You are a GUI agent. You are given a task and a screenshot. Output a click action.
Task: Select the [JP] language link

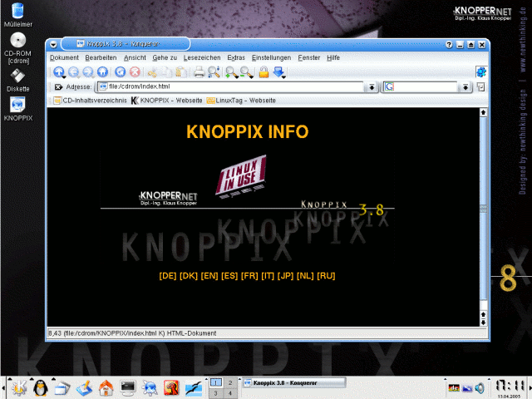point(285,276)
